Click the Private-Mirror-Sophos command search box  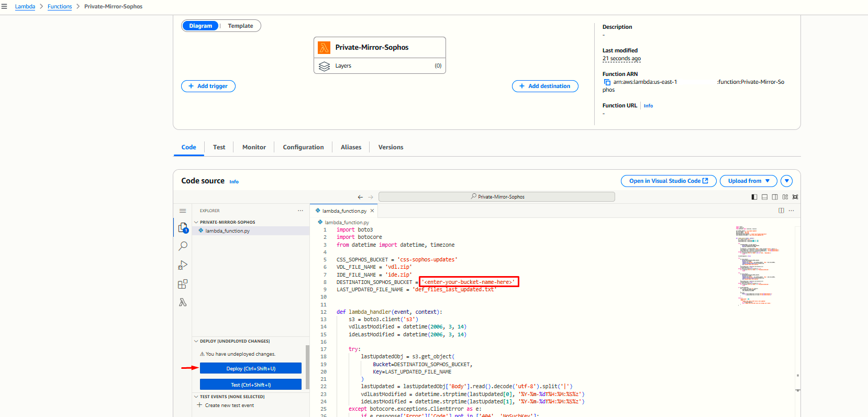496,196
